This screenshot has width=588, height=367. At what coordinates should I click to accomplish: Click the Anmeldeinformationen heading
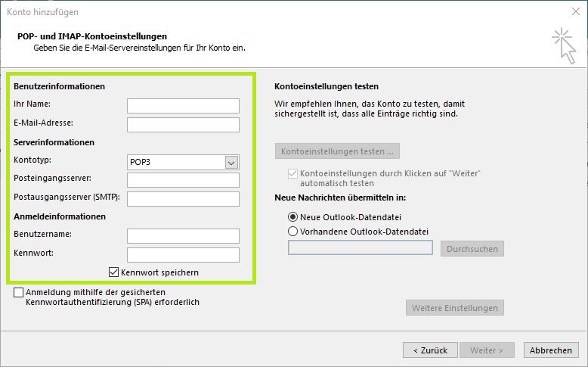point(60,216)
